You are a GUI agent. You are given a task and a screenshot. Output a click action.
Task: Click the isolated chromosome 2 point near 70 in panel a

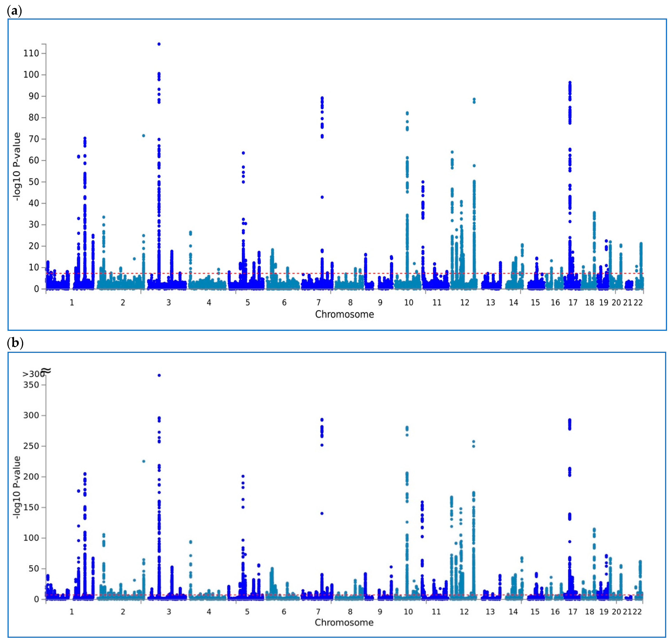[x=144, y=135]
